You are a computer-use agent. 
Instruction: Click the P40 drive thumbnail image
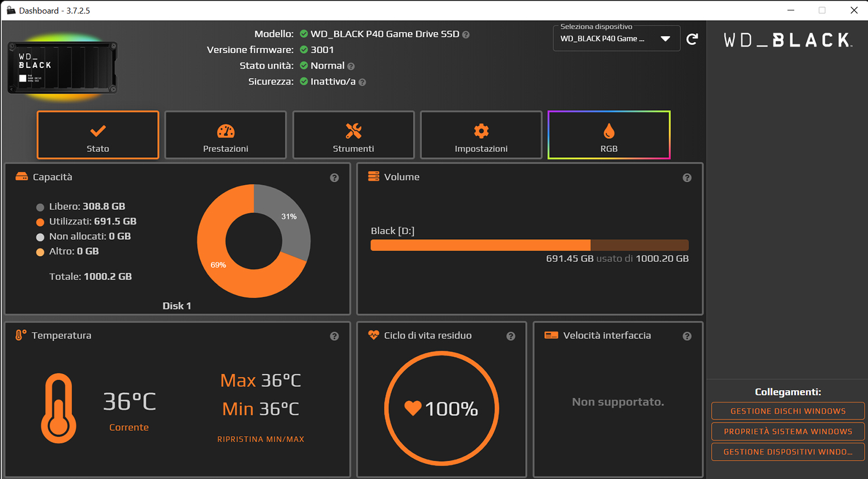pyautogui.click(x=62, y=67)
